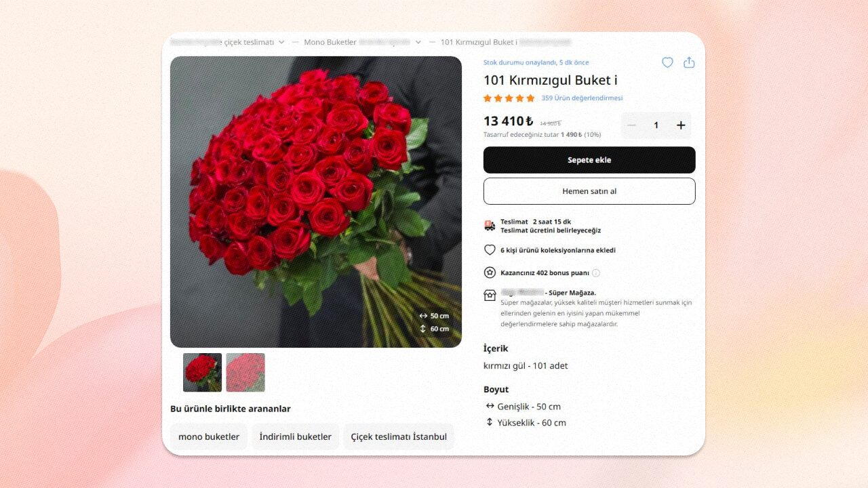Click the orange star rating
868x488 pixels.
(x=509, y=98)
